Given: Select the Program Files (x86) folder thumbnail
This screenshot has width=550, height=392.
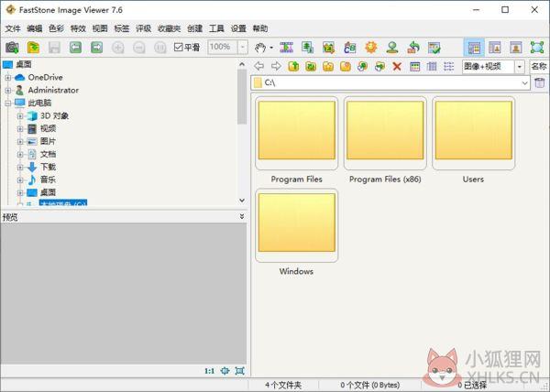Looking at the screenshot, I should coord(385,133).
